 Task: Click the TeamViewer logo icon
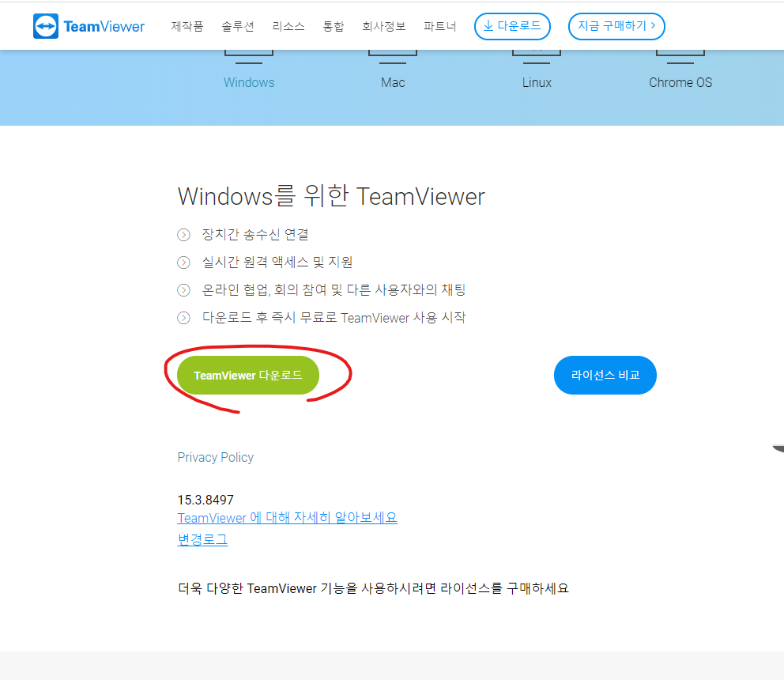click(x=46, y=26)
